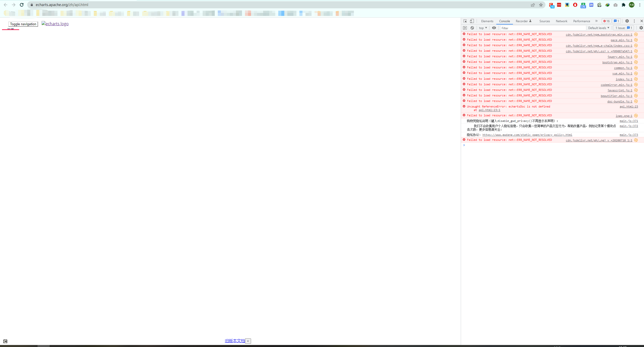Open the three-dot DevTools customize menu
Viewport: 644px width, 347px height.
(634, 21)
